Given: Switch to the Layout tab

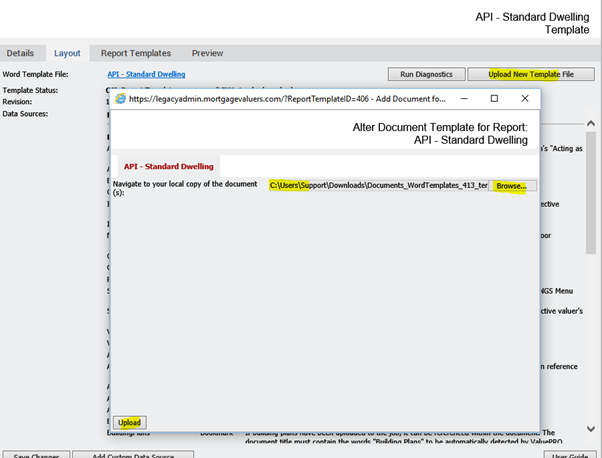Looking at the screenshot, I should click(67, 53).
